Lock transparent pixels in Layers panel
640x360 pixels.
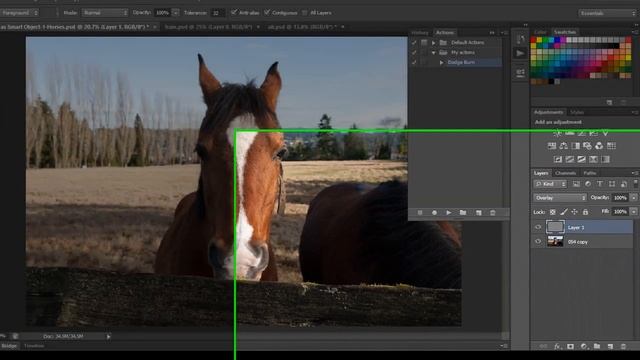[553, 212]
